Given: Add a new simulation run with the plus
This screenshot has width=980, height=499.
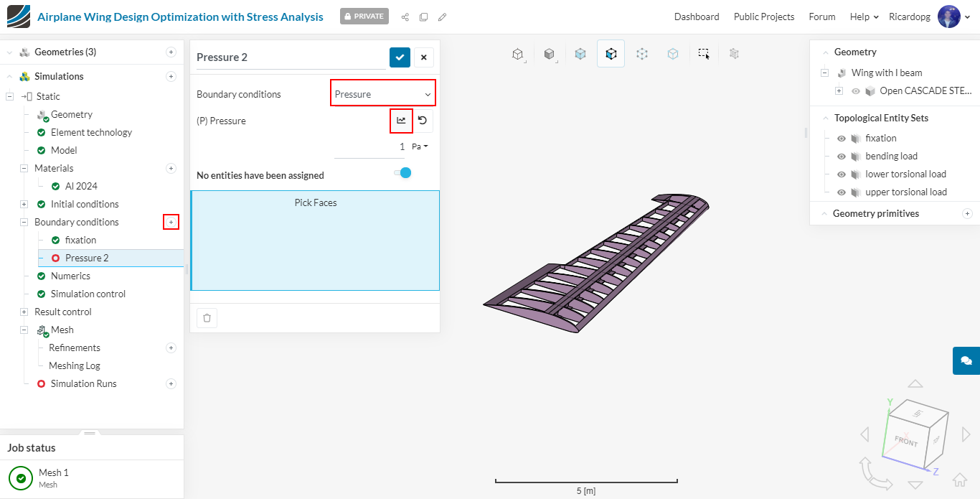Looking at the screenshot, I should [x=171, y=383].
